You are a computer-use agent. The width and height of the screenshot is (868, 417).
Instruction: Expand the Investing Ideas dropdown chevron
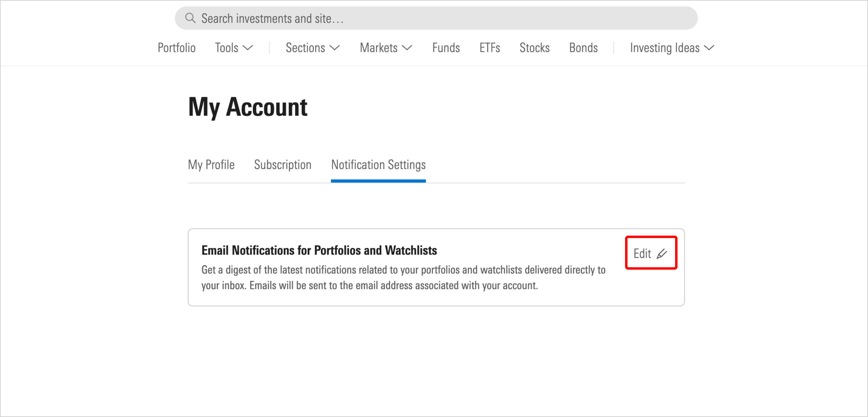tap(709, 48)
